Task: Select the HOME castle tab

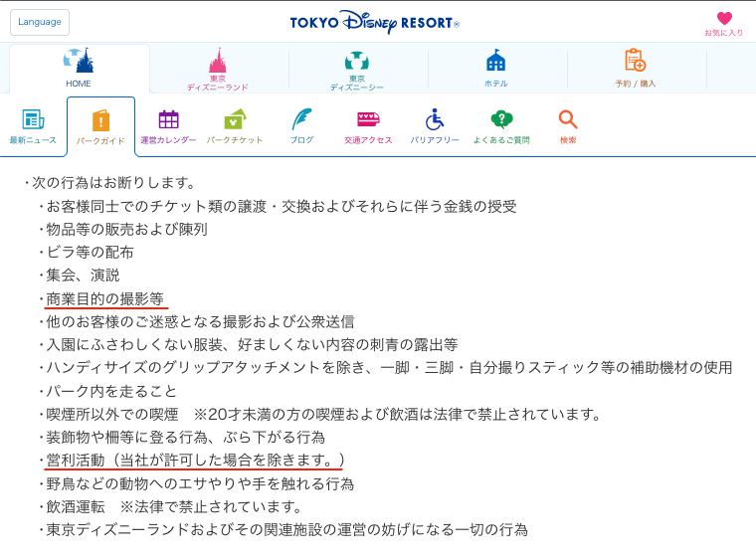Action: click(x=79, y=67)
